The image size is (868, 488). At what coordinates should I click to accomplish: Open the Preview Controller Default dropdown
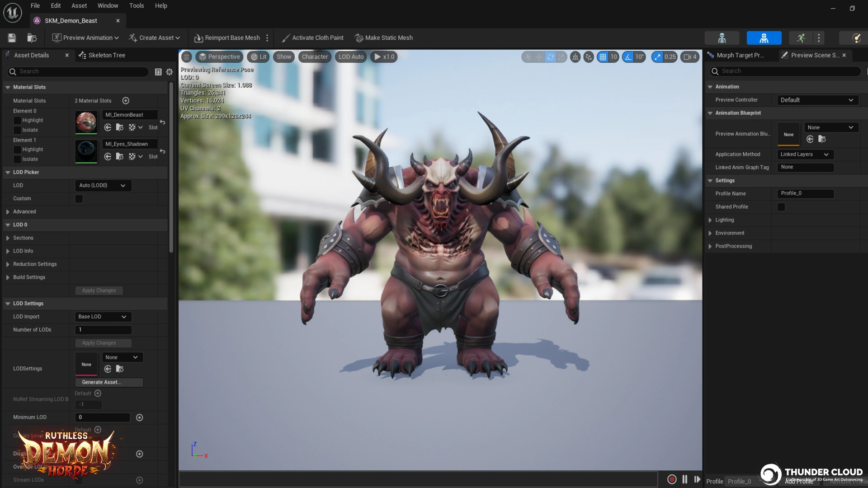click(x=817, y=100)
